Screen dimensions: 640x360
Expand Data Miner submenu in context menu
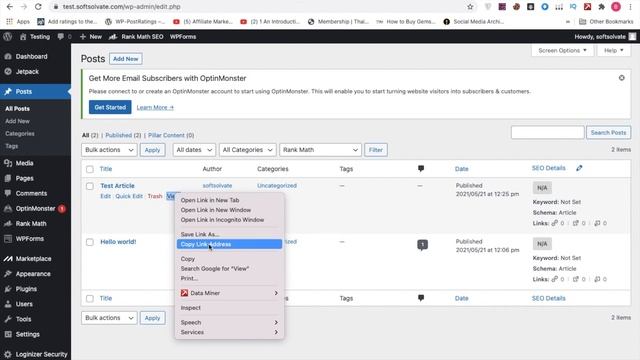tap(229, 293)
